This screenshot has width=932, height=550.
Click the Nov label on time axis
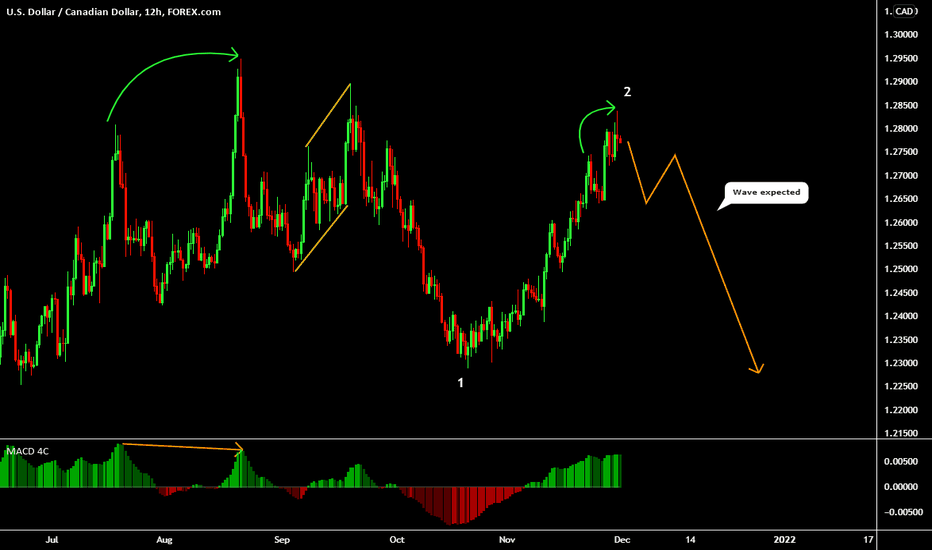tap(507, 540)
